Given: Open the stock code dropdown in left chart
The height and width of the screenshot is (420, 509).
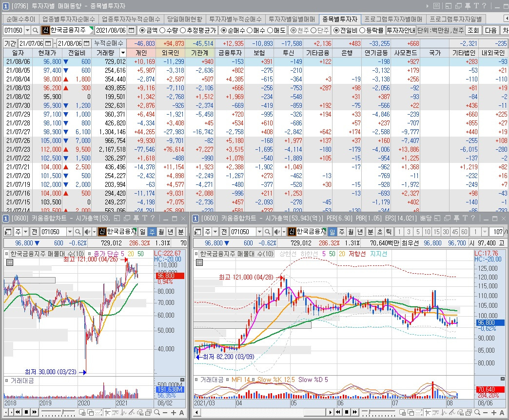Looking at the screenshot, I should click(x=70, y=232).
